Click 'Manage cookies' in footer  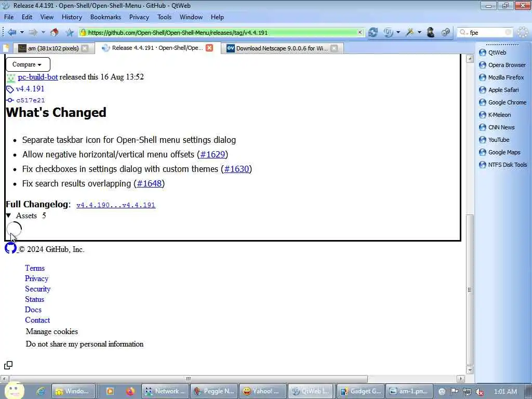pyautogui.click(x=52, y=331)
